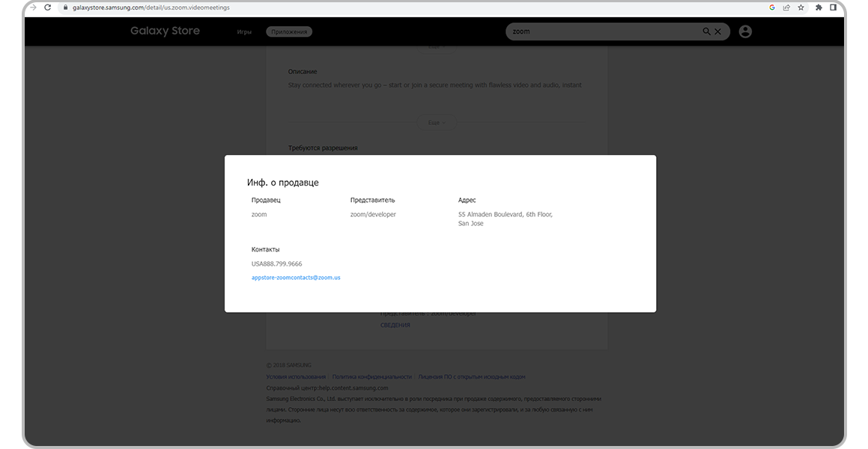Click the share page icon
The height and width of the screenshot is (449, 868).
[x=786, y=7]
